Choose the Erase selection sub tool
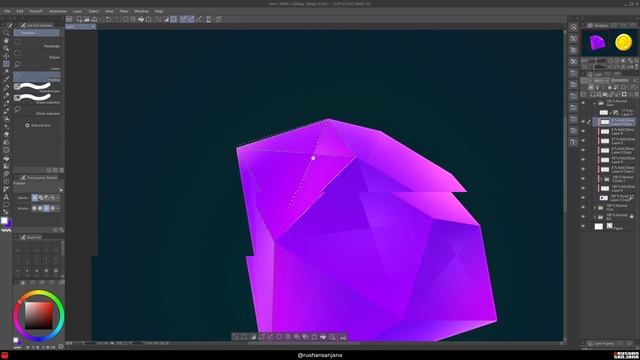This screenshot has width=640, height=360. coord(37,99)
